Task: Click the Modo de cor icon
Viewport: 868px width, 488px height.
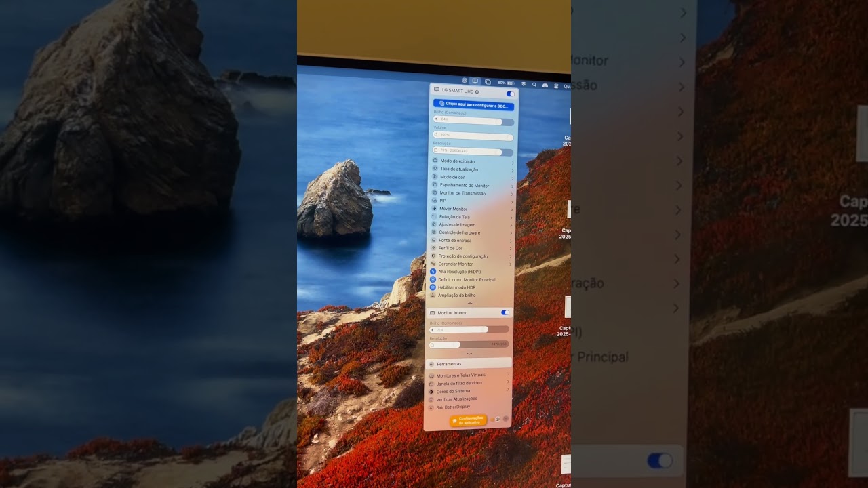Action: [435, 177]
